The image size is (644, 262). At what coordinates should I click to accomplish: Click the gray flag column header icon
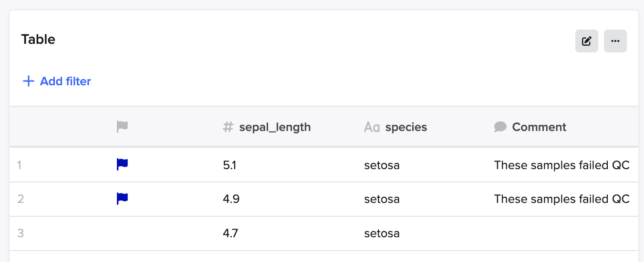pos(123,127)
